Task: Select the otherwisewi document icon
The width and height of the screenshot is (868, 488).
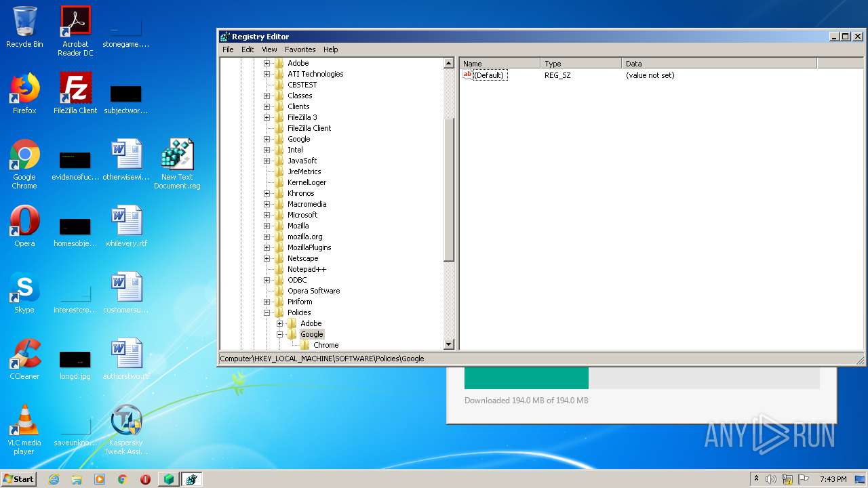Action: (126, 160)
